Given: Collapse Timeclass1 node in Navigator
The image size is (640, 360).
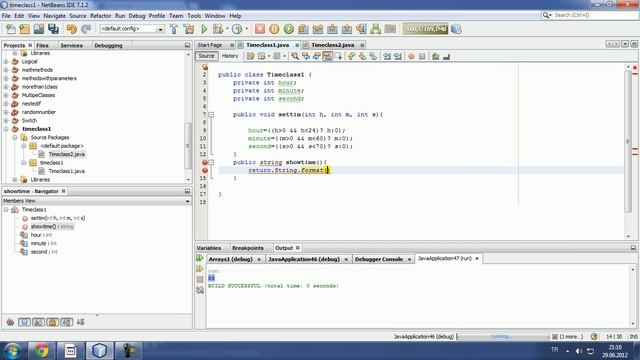Looking at the screenshot, I should click(6, 210).
